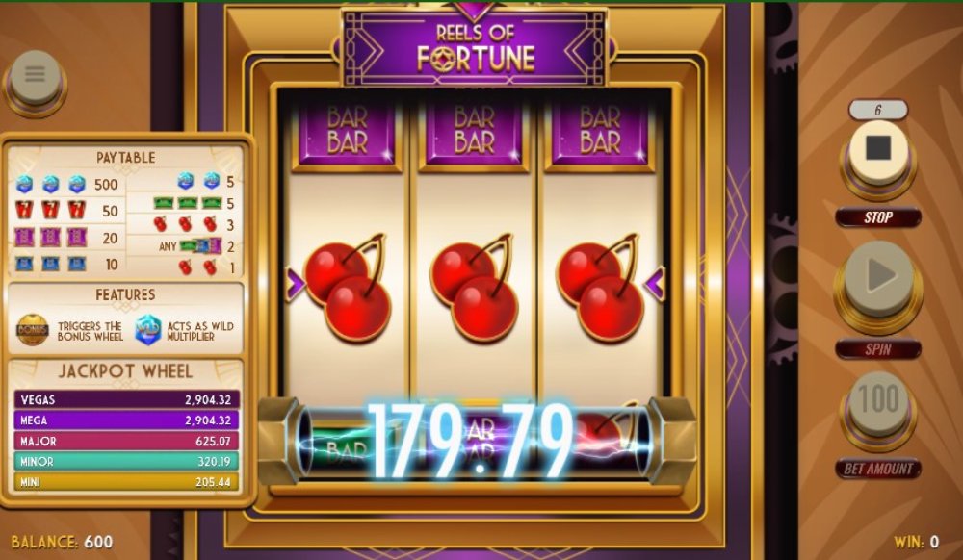The image size is (963, 560).
Task: Click the square stop autoplay button
Action: click(x=877, y=151)
